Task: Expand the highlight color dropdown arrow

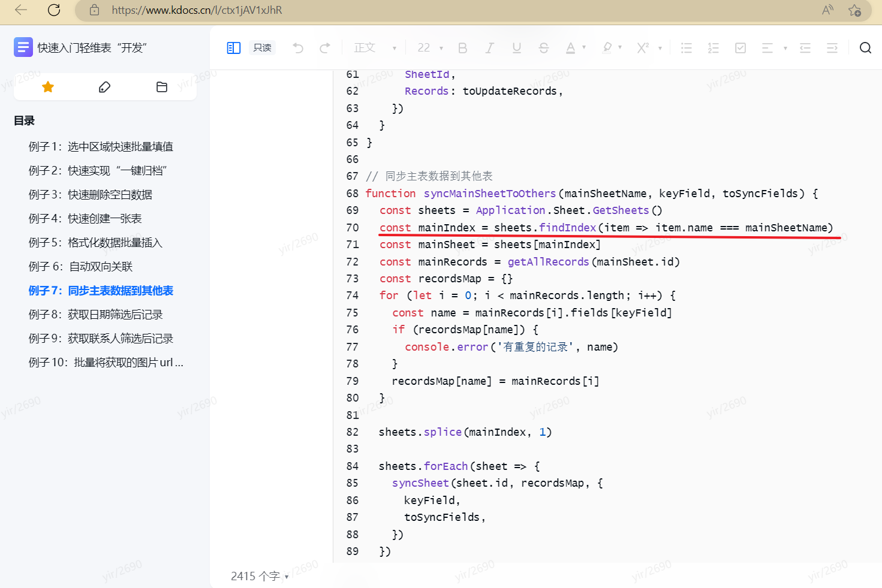Action: [620, 48]
